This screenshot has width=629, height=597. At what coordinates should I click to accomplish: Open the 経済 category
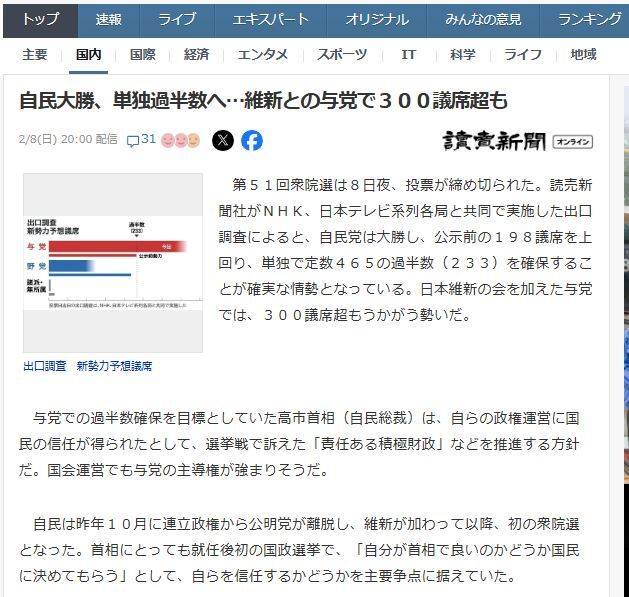(x=197, y=54)
